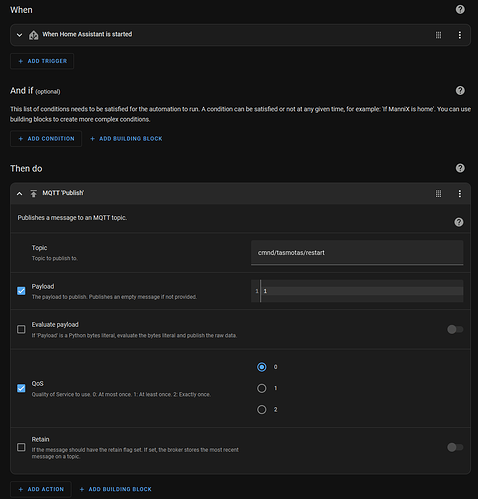This screenshot has height=499, width=478.
Task: Check the Retain checkbox
Action: [x=21, y=447]
